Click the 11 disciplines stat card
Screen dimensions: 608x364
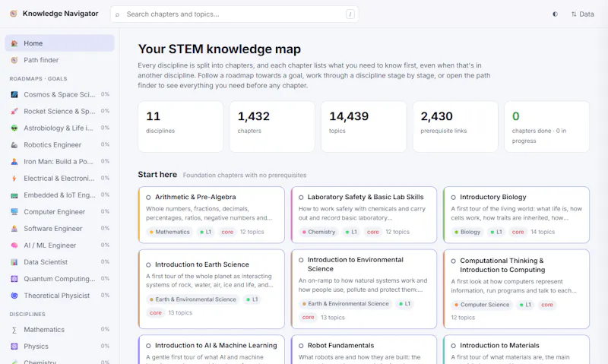coord(181,127)
